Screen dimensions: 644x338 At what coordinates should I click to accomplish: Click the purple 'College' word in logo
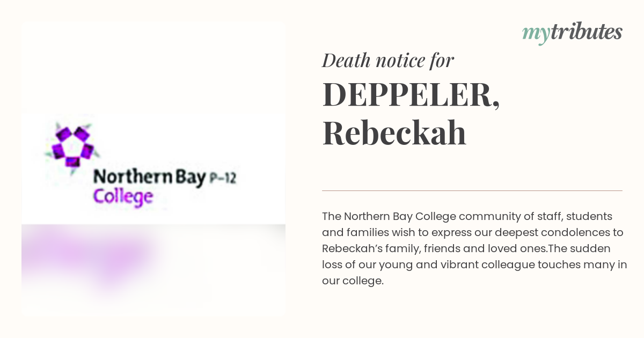pyautogui.click(x=123, y=197)
